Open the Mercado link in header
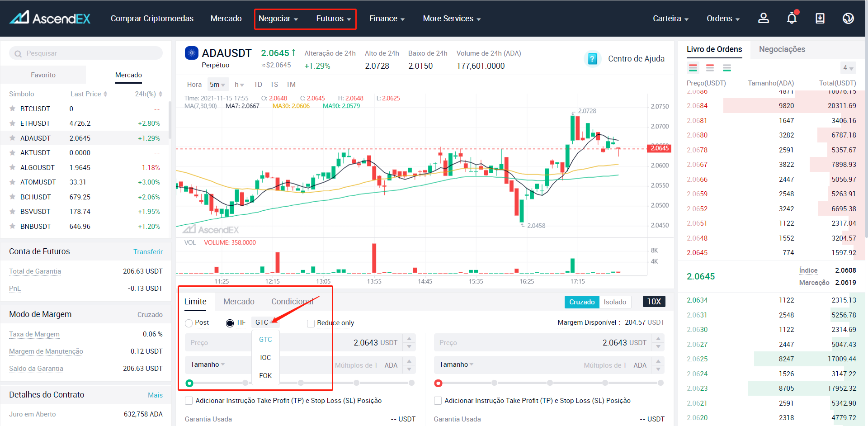 pos(226,19)
